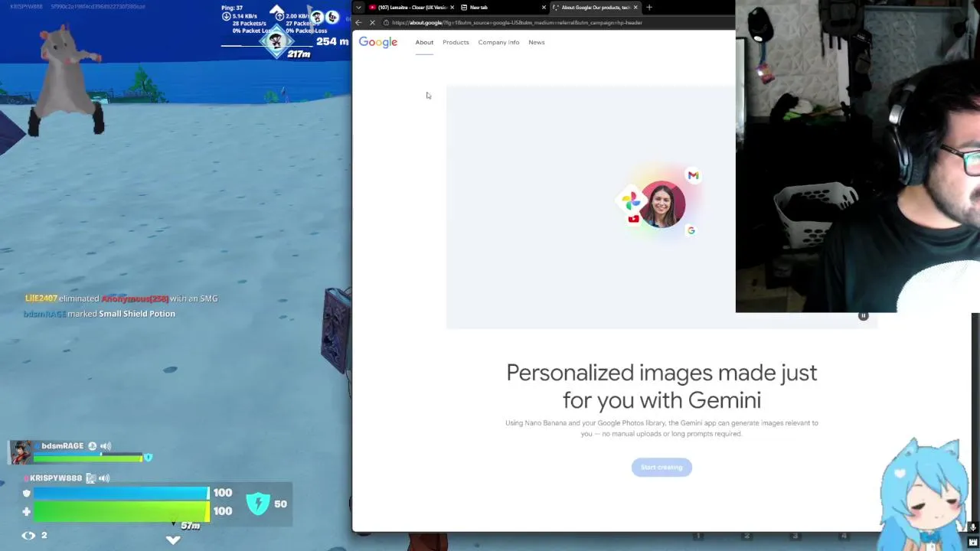Screen dimensions: 980x551
Task: View site information icon in address bar
Action: (386, 23)
